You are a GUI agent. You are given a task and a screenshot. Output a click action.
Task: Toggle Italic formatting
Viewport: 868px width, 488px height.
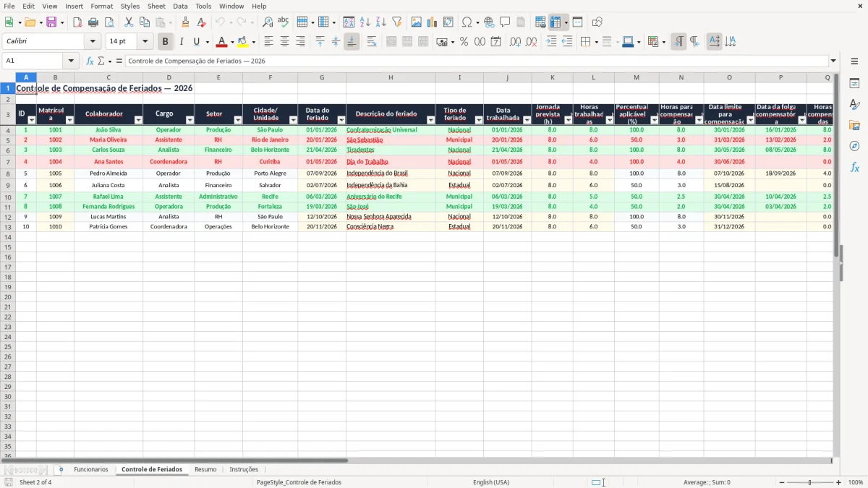(181, 42)
